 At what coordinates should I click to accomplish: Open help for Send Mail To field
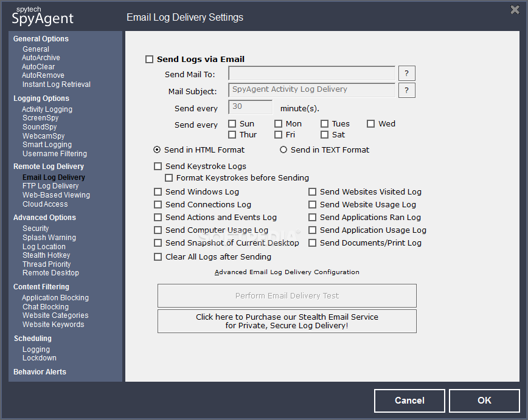tap(407, 74)
